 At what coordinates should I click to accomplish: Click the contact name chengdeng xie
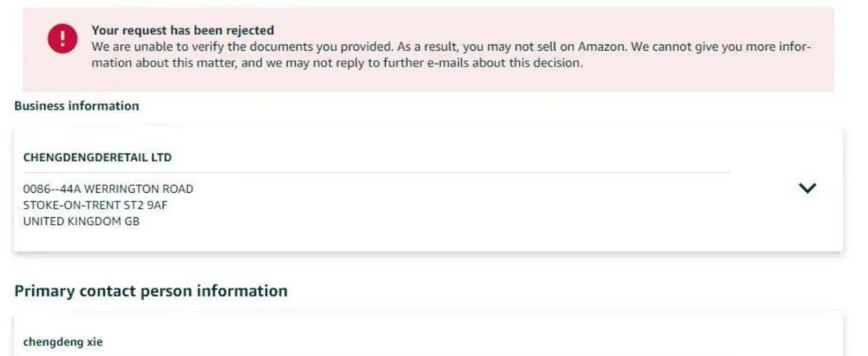(63, 342)
